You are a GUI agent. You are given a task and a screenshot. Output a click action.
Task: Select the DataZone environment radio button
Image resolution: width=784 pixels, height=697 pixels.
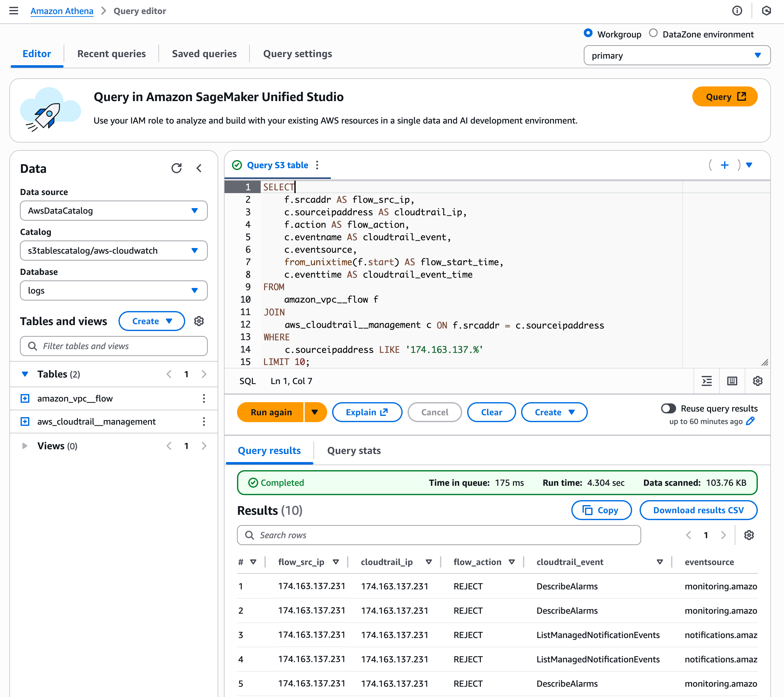[x=653, y=33]
